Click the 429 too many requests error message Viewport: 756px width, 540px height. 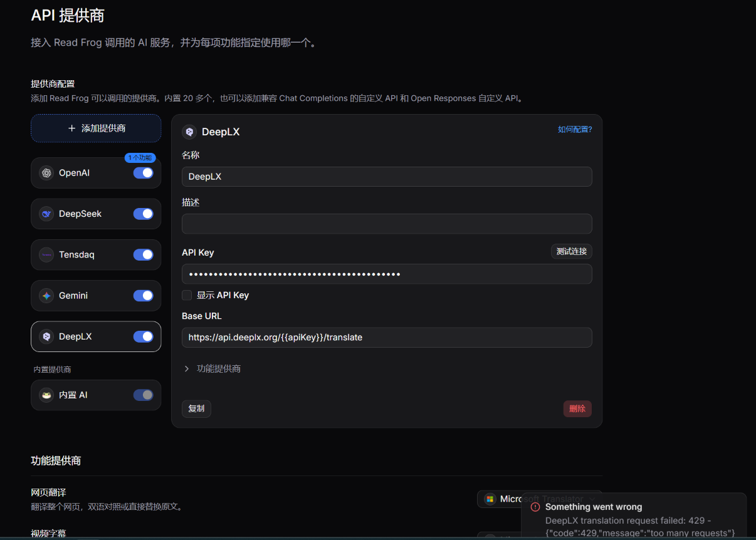tap(640, 527)
